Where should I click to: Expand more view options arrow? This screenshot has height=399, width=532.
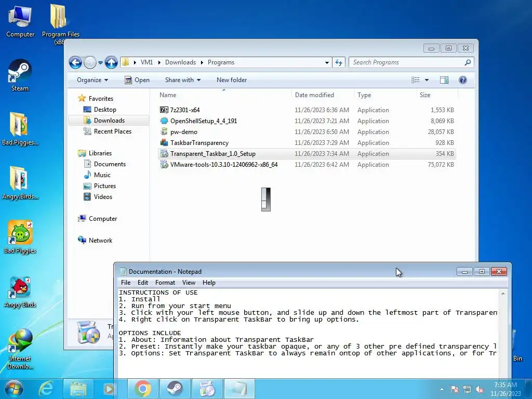point(427,80)
